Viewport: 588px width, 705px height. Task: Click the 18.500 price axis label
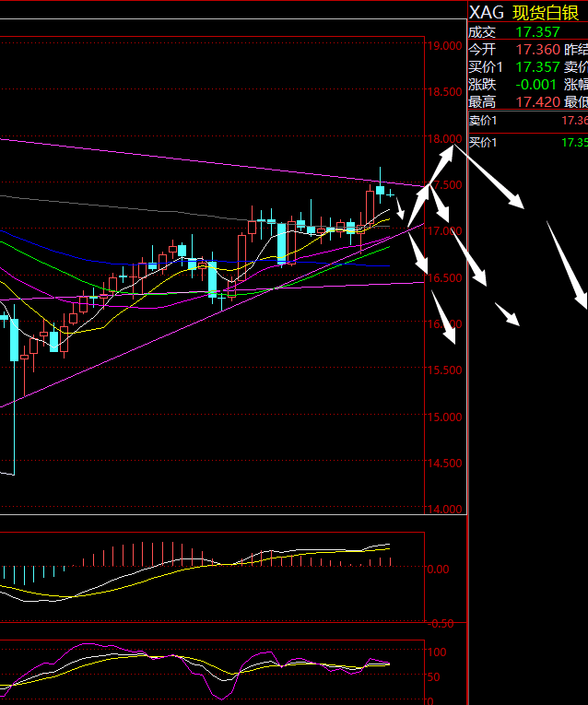click(444, 92)
